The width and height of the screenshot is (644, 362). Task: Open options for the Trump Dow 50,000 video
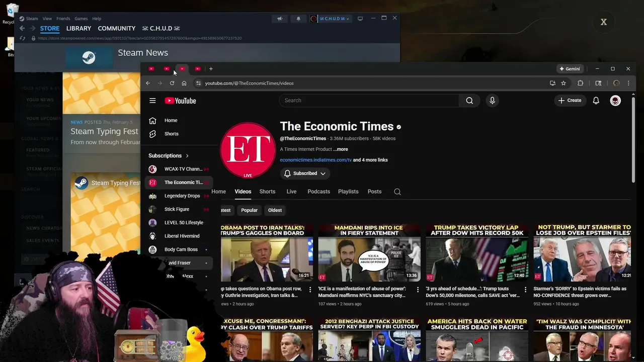pos(525,290)
